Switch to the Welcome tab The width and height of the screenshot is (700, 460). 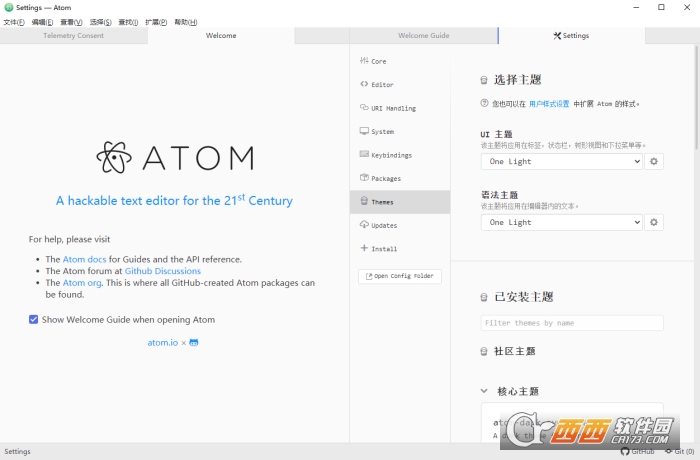click(x=221, y=35)
